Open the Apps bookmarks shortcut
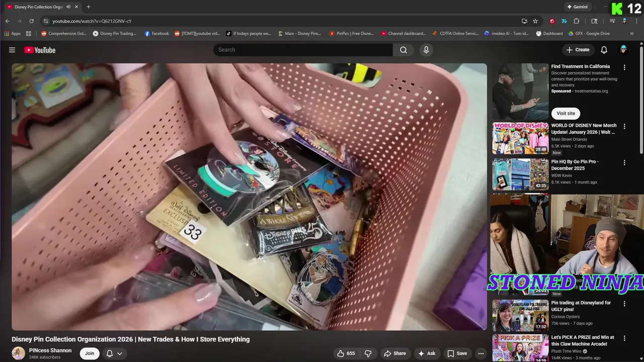644x362 pixels. [x=12, y=34]
